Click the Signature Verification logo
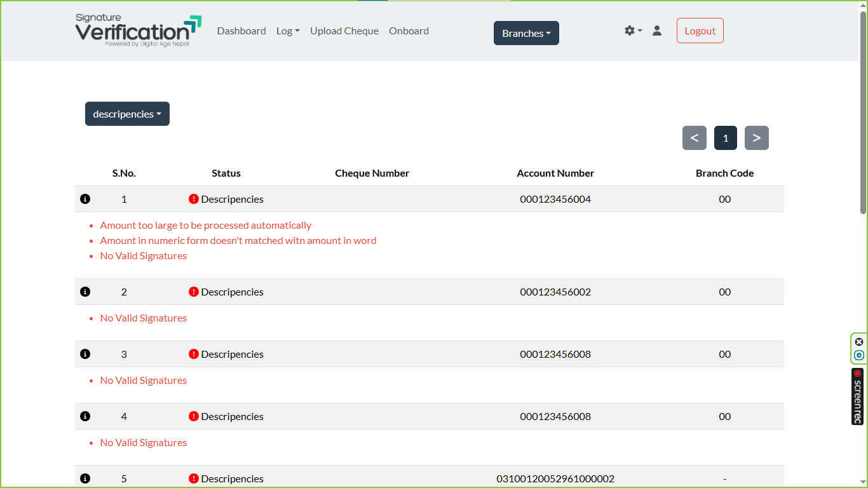 click(x=138, y=30)
